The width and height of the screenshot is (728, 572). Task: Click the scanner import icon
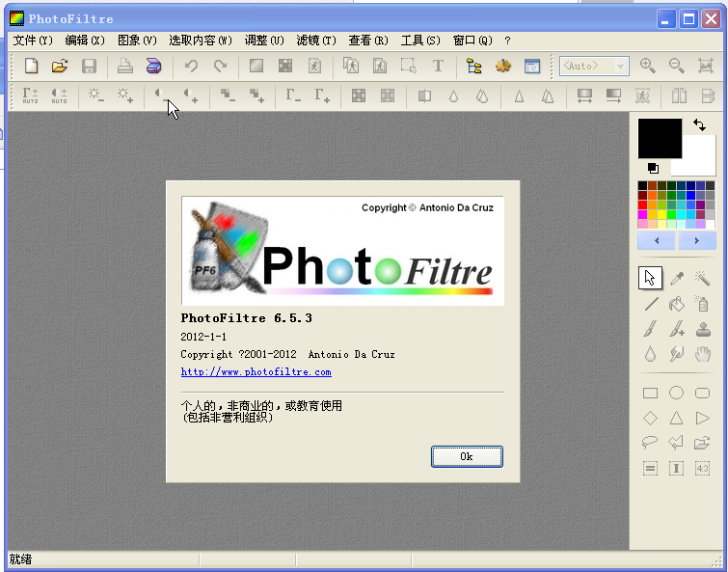tap(153, 66)
